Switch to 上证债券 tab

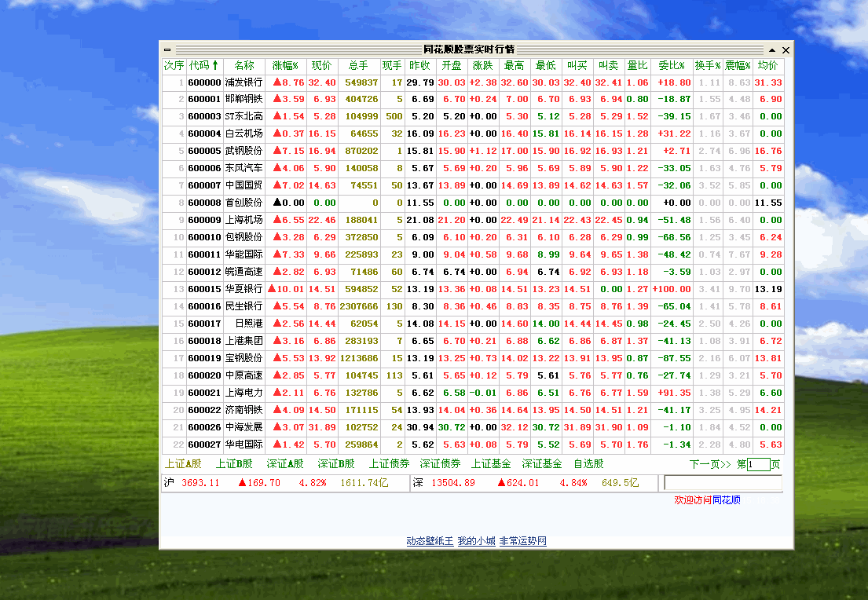click(x=389, y=464)
